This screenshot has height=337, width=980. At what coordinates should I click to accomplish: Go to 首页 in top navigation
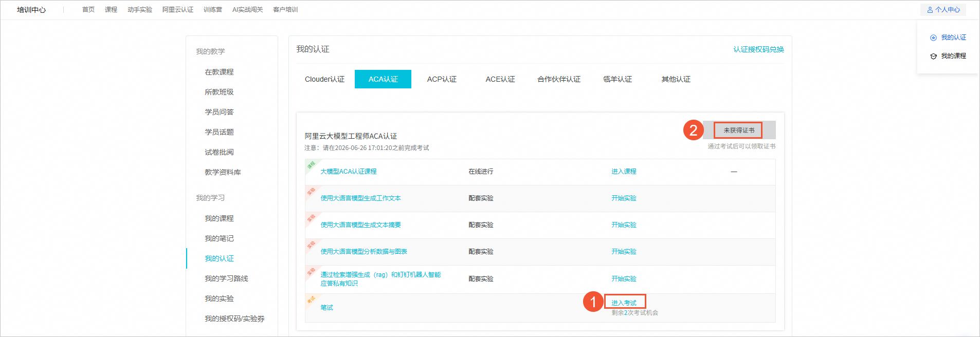(x=88, y=10)
